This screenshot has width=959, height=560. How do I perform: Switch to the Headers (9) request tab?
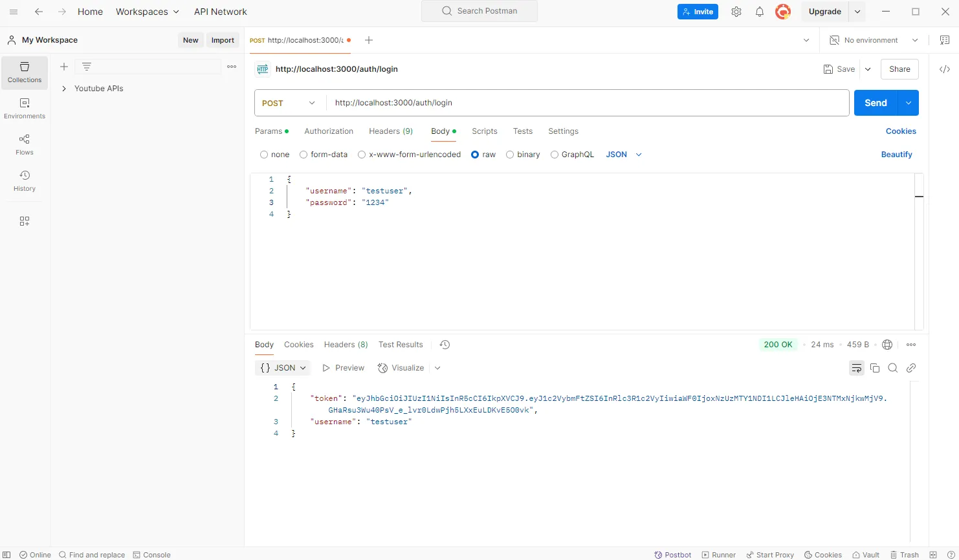tap(391, 131)
